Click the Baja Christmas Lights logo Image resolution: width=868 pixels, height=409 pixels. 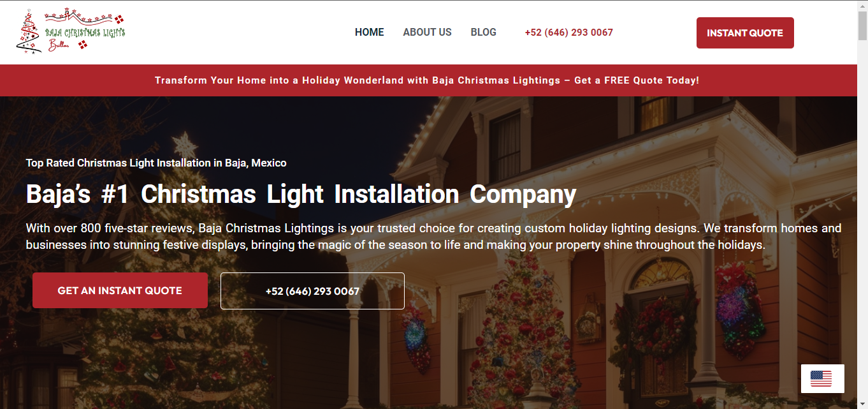71,31
